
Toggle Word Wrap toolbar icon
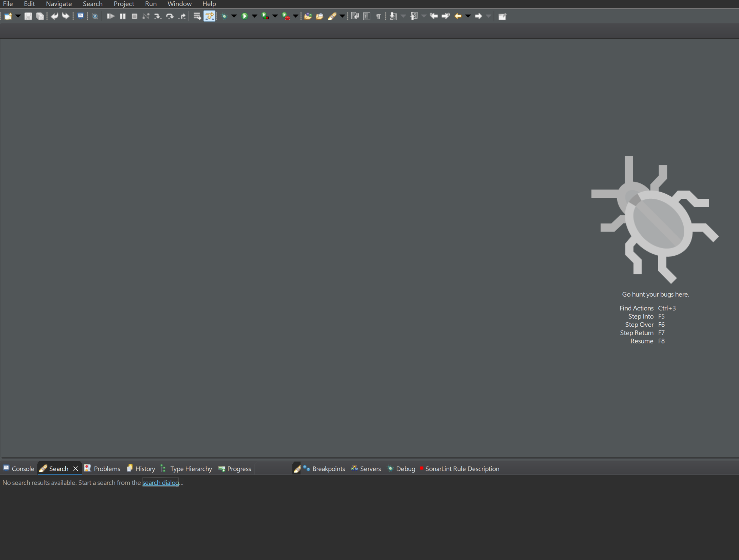coord(355,16)
